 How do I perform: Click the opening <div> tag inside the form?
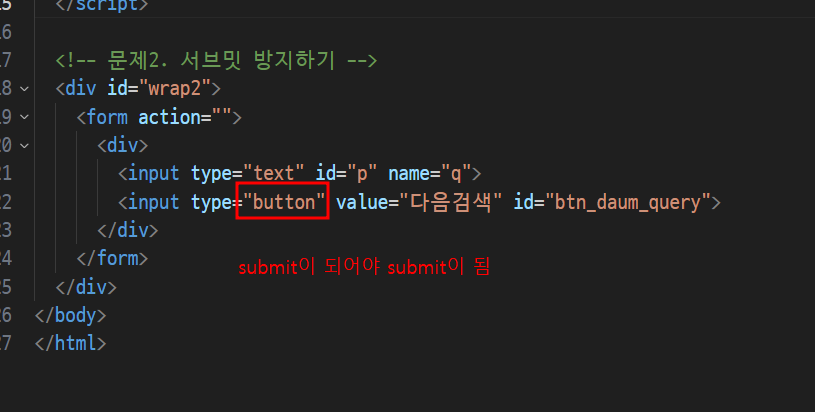(x=123, y=145)
